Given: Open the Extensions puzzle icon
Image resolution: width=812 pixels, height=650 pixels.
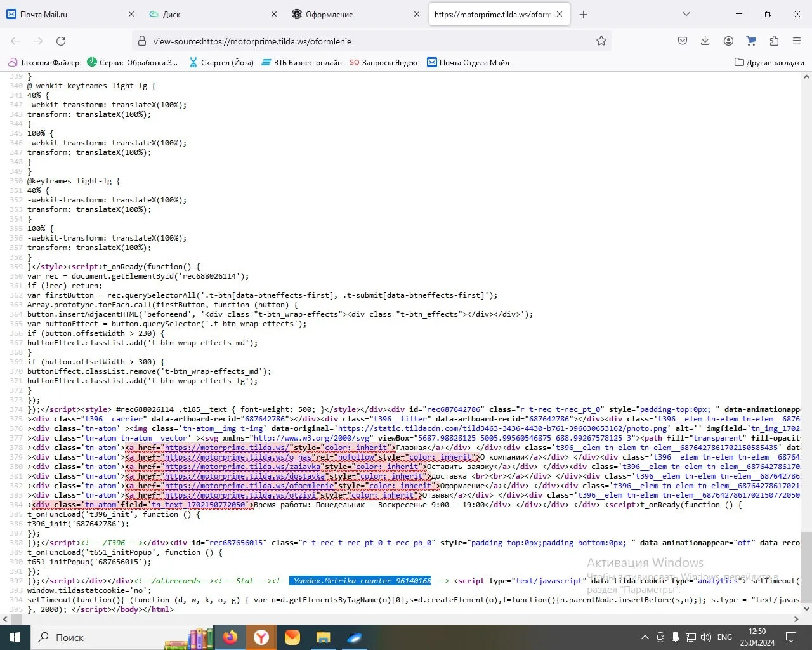Looking at the screenshot, I should [774, 41].
